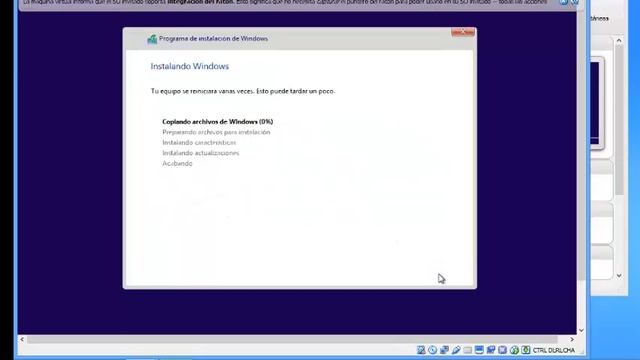Viewport: 640px width, 360px height.
Task: Click the 'Instalando Windows' heading
Action: click(x=190, y=66)
